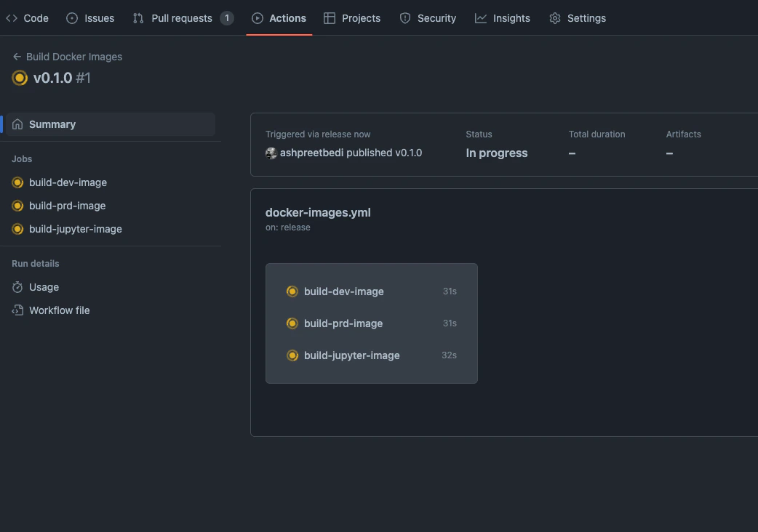Screen dimensions: 758x532
Task: Open the build-jupyter-image job in the sidebar
Action: (76, 228)
